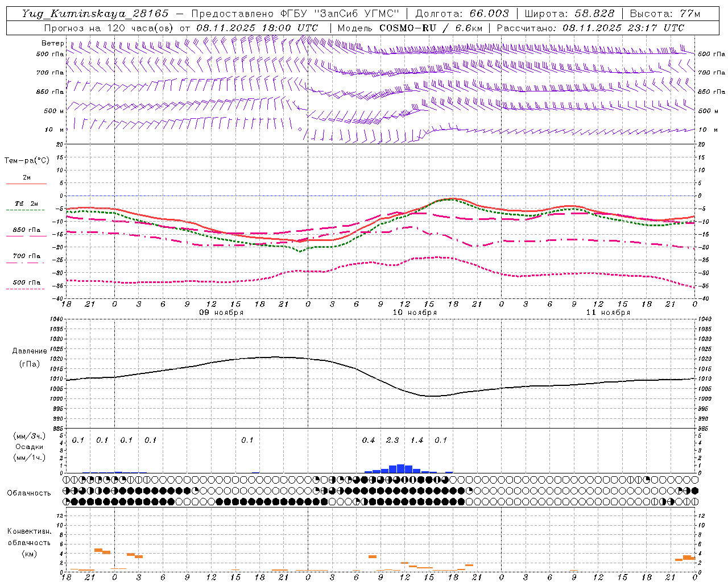The width and height of the screenshot is (728, 582).
Task: Click the 700 гПа temperature legend entry
Action: (27, 256)
